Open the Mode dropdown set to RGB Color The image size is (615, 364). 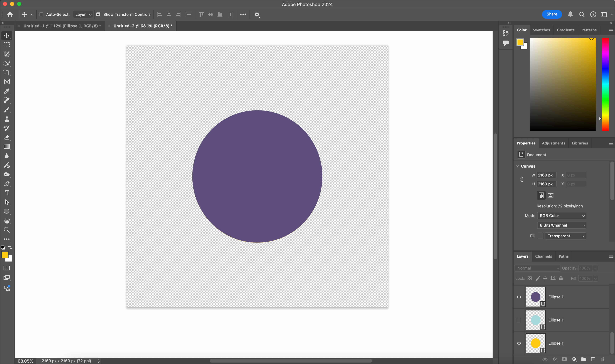561,216
